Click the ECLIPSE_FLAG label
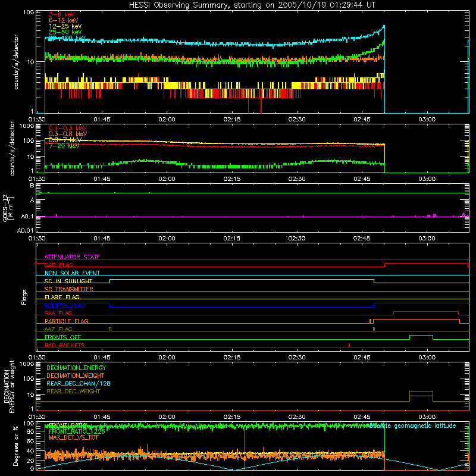 point(65,305)
